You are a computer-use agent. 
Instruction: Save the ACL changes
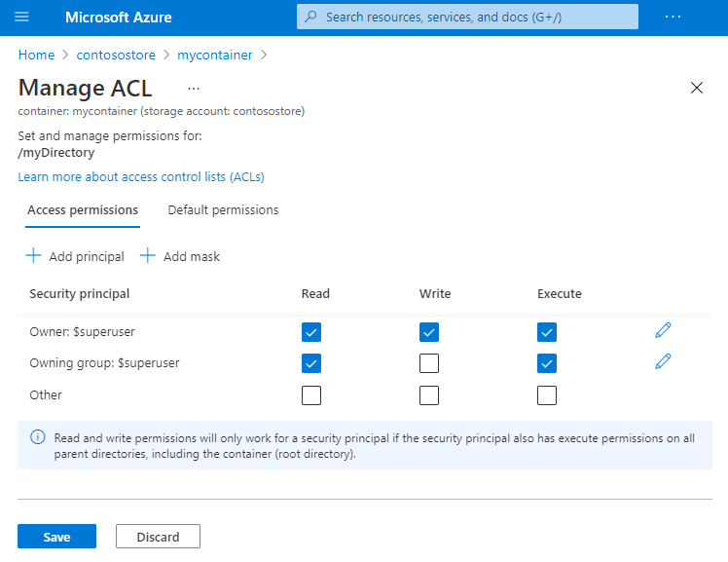[x=56, y=537]
